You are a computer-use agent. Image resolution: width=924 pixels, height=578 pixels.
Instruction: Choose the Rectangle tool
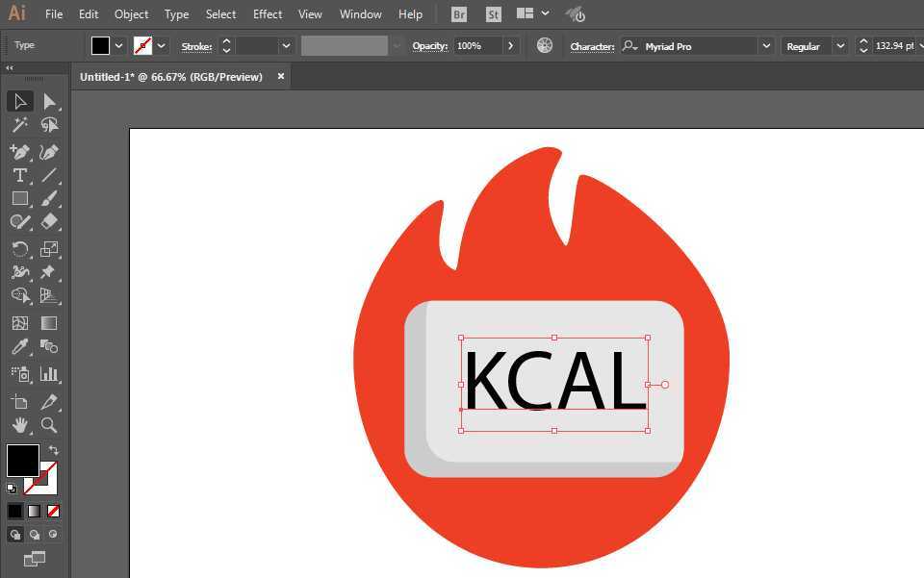[x=19, y=198]
